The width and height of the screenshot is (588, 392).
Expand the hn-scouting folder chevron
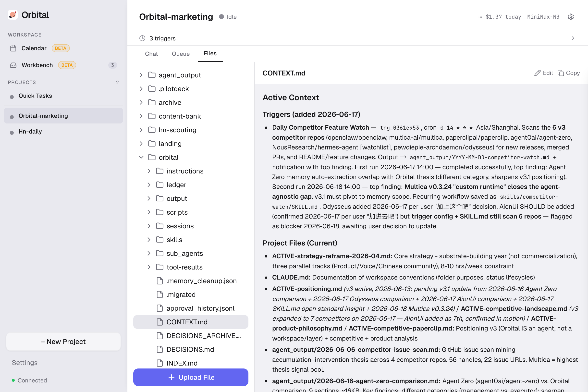pyautogui.click(x=141, y=130)
